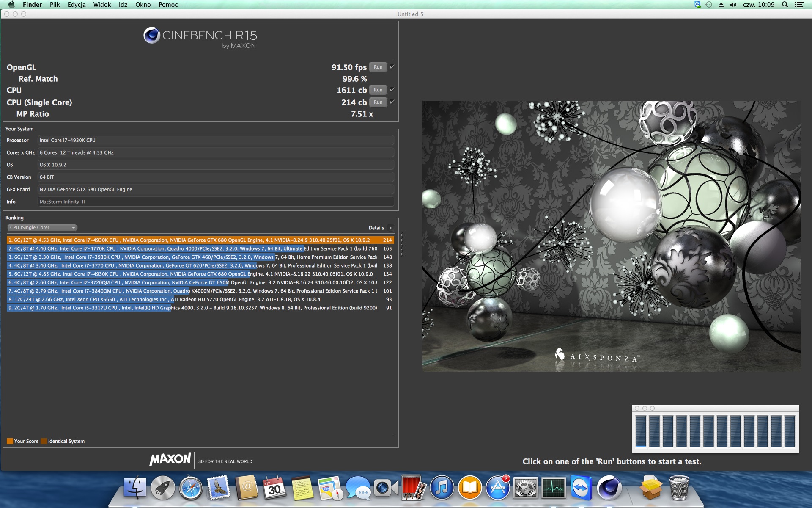Open Notification Center list icon
Screen dimensions: 812x508
[799, 5]
